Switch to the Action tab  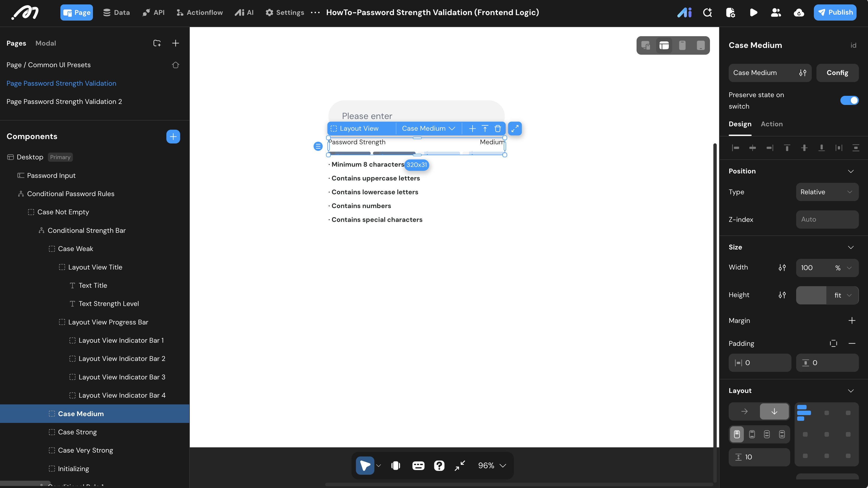click(x=772, y=124)
